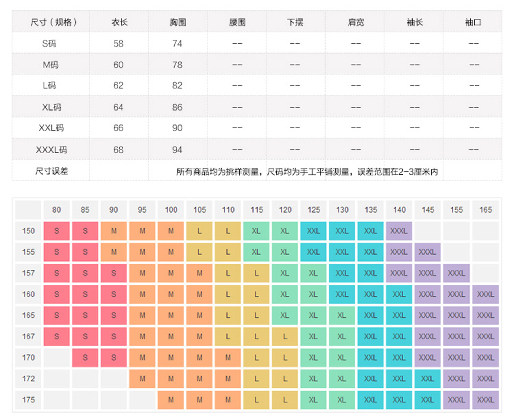Click height row label 150

[28, 231]
